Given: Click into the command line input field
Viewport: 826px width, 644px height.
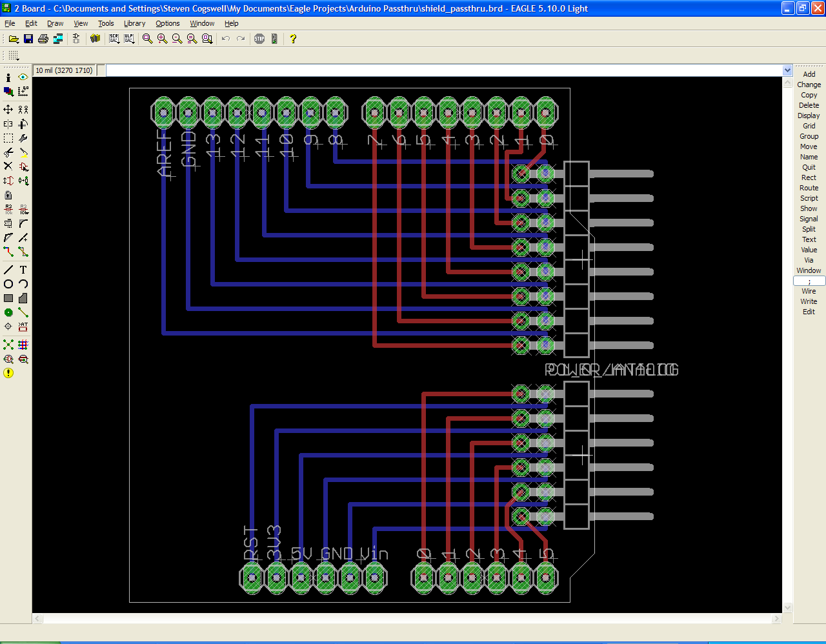Looking at the screenshot, I should [x=444, y=70].
